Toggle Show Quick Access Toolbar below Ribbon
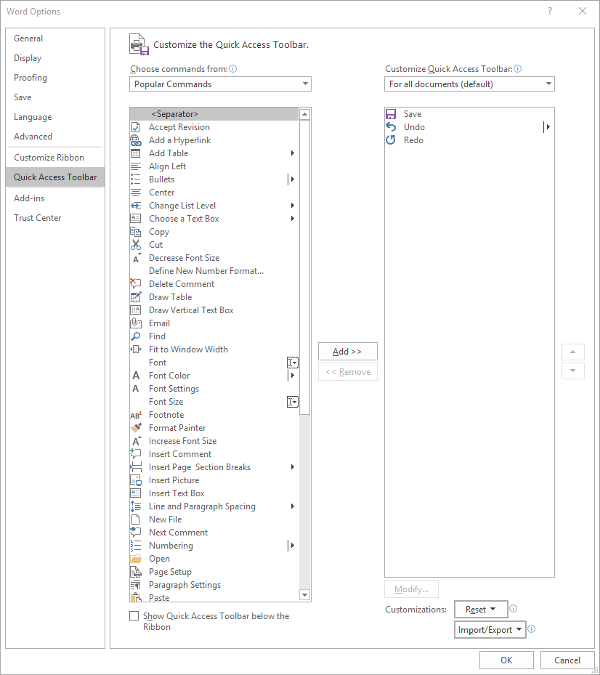Image resolution: width=600 pixels, height=675 pixels. (x=135, y=617)
